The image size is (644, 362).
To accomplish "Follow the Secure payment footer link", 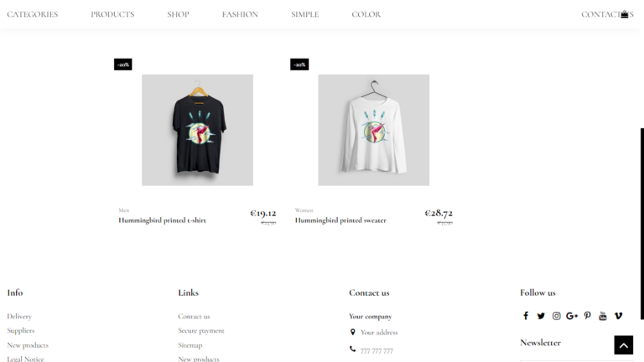I will click(201, 331).
